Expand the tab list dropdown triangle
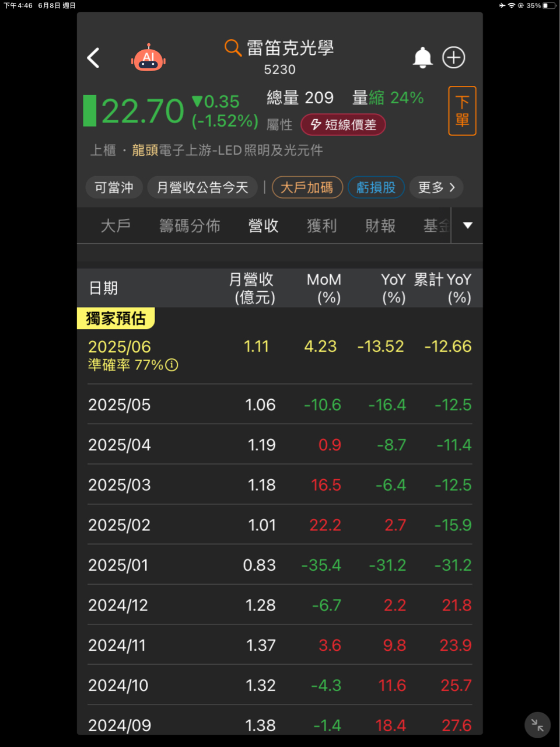Viewport: 560px width, 747px height. [x=468, y=225]
